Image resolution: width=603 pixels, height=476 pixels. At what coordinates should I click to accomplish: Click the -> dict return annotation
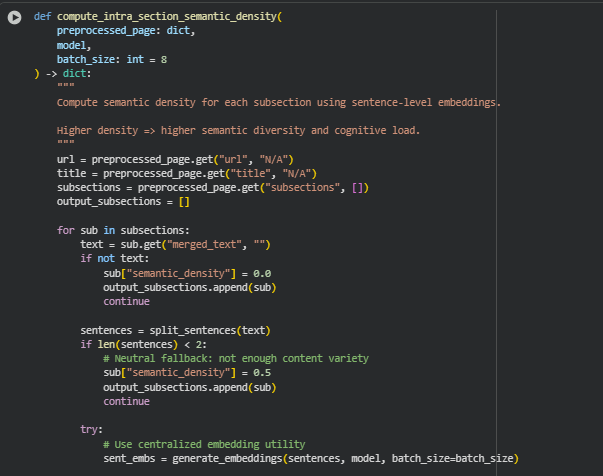(x=66, y=74)
